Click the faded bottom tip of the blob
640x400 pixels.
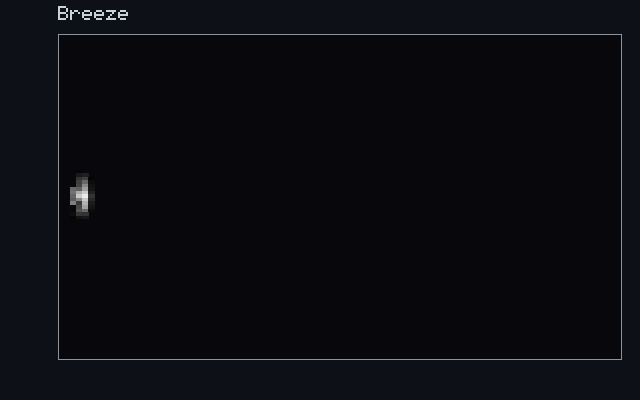point(82,215)
